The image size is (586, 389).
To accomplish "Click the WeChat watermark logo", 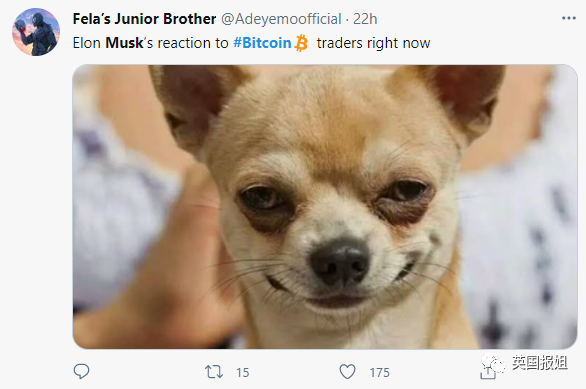I will 493,362.
